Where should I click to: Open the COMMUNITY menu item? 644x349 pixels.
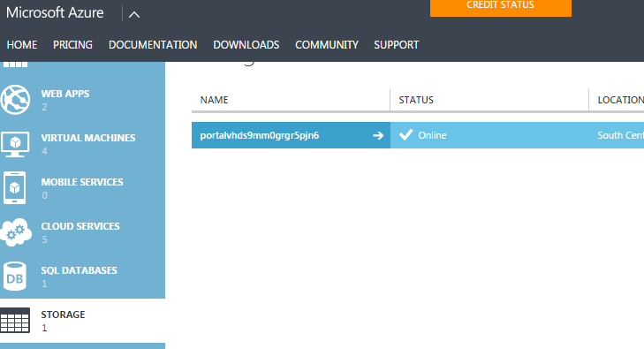[327, 45]
